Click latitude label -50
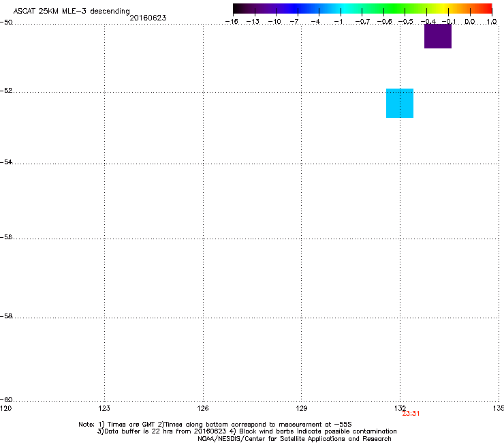This screenshot has width=504, height=443. tap(6, 22)
